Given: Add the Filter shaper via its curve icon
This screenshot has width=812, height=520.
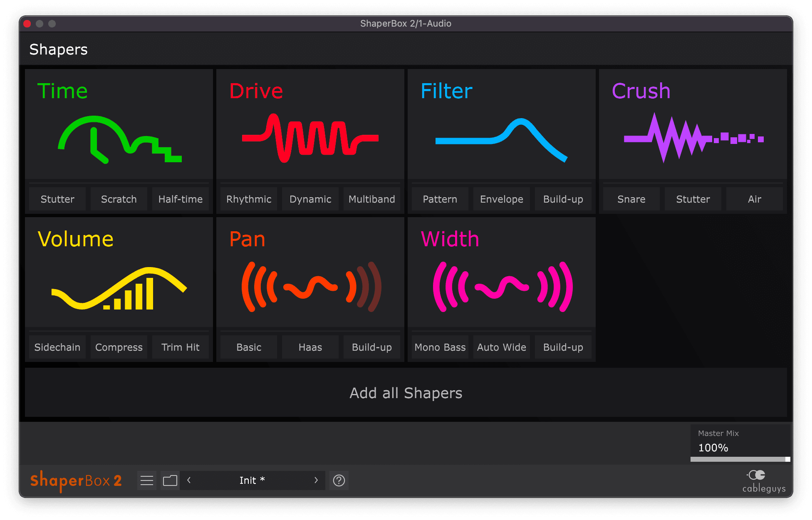Looking at the screenshot, I should (501, 139).
